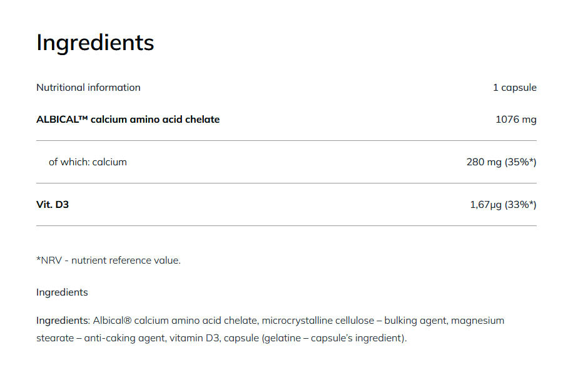Screen dimensions: 588x382
Task: Click the small Ingredients subheading
Action: pos(62,292)
